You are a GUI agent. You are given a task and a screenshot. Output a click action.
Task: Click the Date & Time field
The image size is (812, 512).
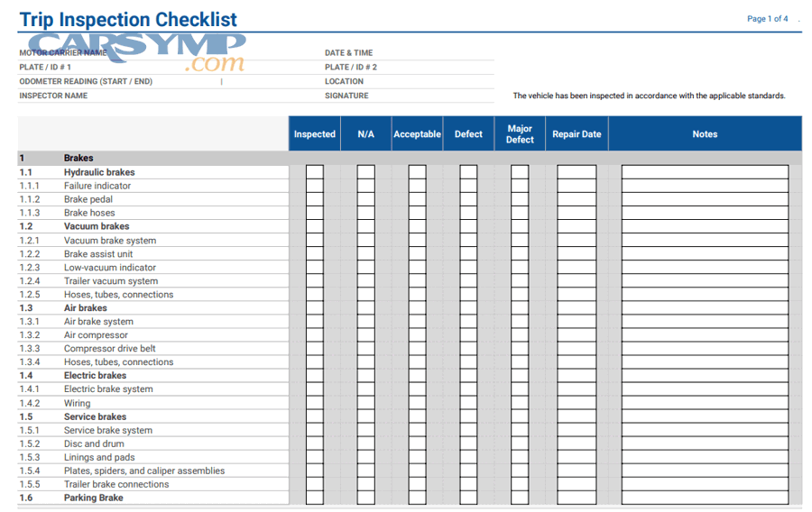click(433, 53)
